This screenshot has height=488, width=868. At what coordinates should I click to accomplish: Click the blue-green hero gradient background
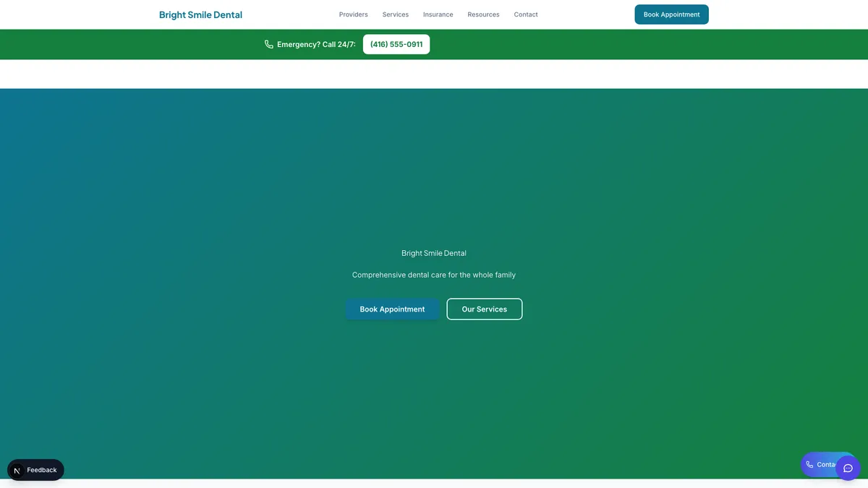coord(181,181)
